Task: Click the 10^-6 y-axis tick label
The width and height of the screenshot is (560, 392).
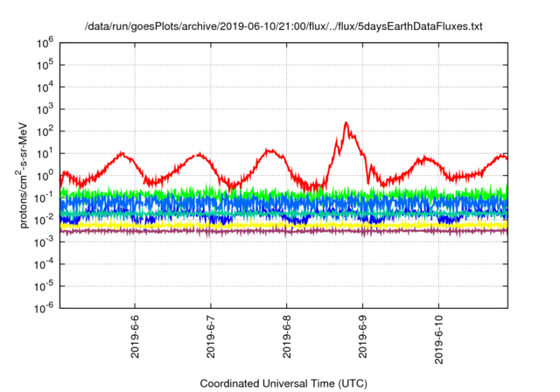Action: click(45, 309)
